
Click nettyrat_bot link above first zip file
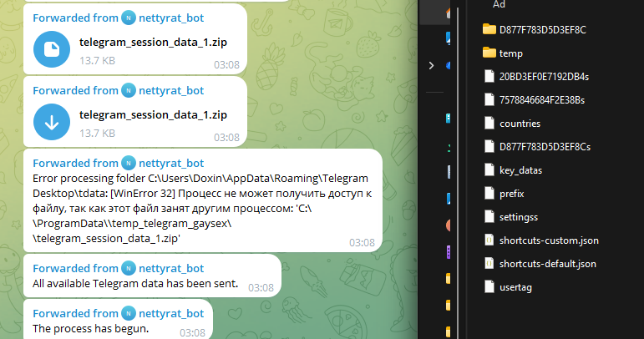tap(171, 18)
